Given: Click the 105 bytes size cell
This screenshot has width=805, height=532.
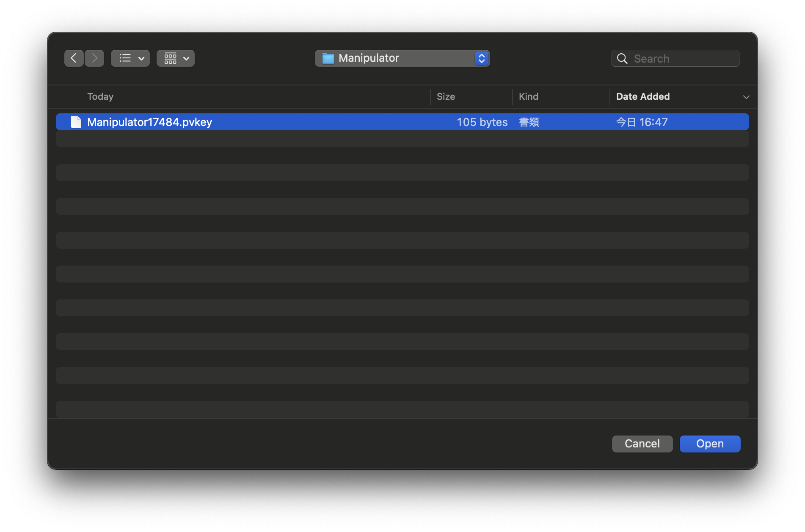Looking at the screenshot, I should pos(482,122).
